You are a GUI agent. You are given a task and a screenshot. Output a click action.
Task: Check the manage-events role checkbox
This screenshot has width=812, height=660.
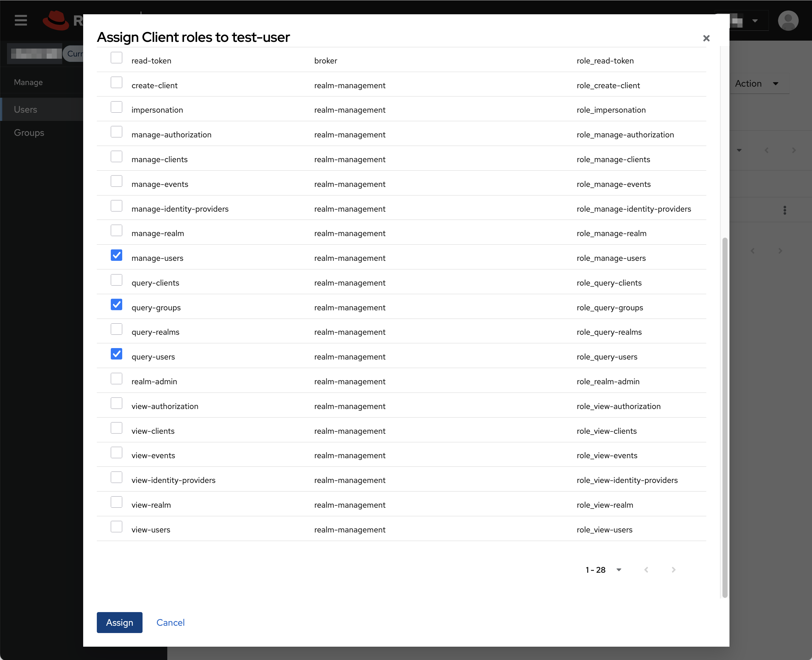click(x=116, y=181)
